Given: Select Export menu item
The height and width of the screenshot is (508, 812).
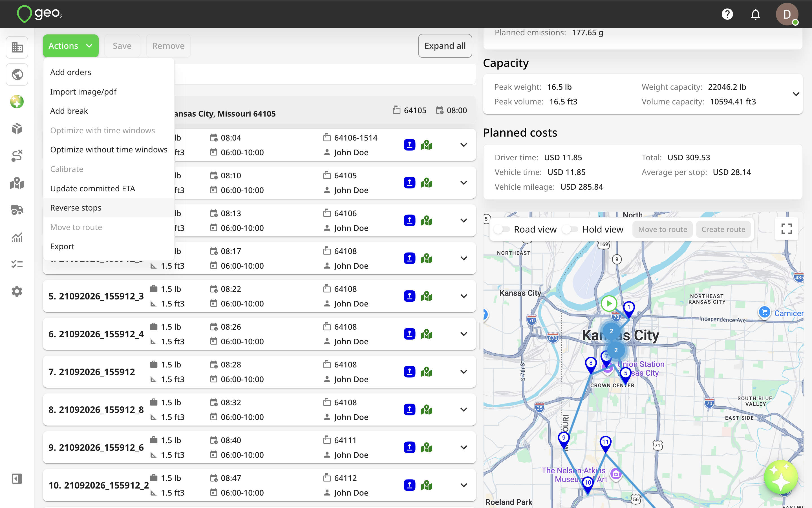Looking at the screenshot, I should click(109, 246).
